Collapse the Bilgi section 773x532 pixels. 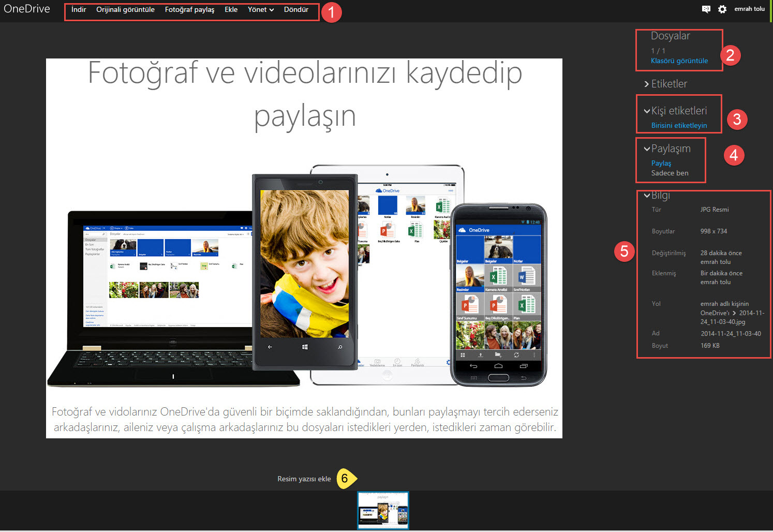coord(657,195)
